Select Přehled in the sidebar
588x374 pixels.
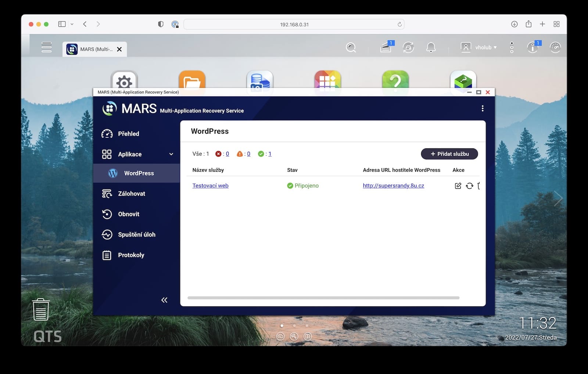pyautogui.click(x=128, y=134)
